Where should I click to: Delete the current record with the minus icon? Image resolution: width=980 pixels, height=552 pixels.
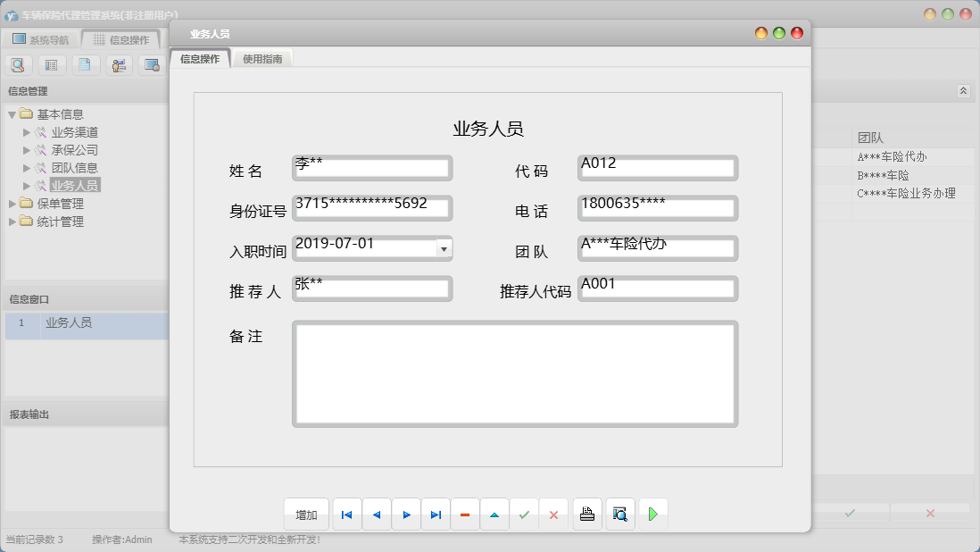click(x=465, y=514)
